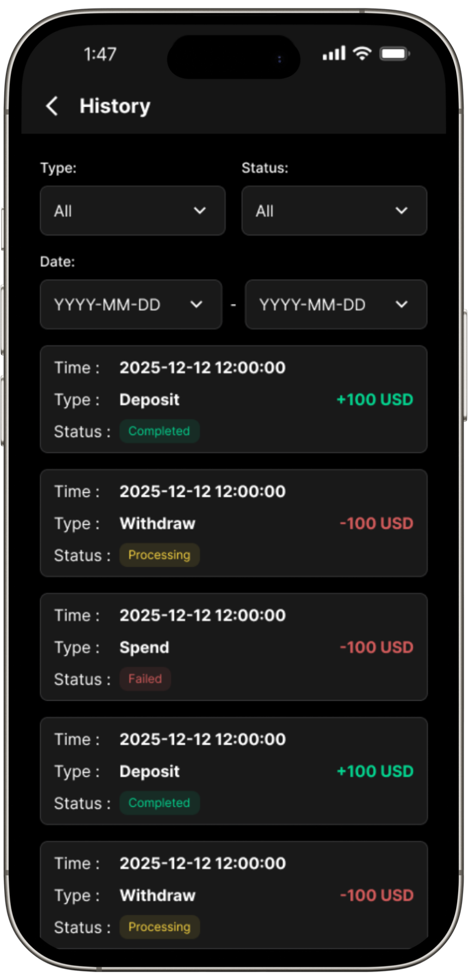The width and height of the screenshot is (468, 980).
Task: Tap the Failed status badge
Action: [145, 679]
